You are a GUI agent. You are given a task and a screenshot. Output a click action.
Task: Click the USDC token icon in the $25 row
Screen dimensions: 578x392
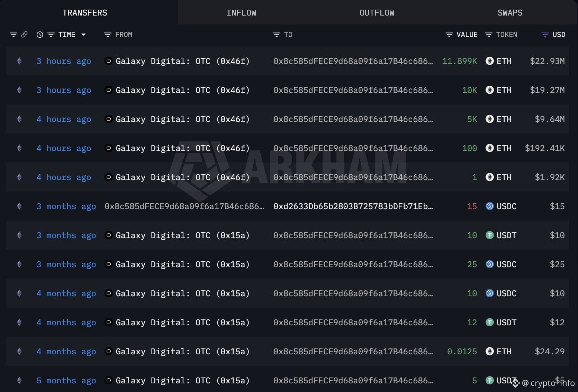(x=489, y=264)
